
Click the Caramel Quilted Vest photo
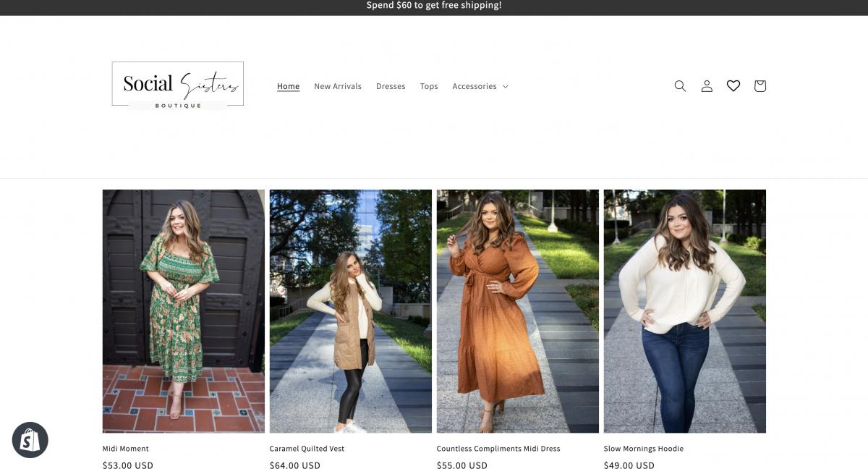click(x=351, y=311)
